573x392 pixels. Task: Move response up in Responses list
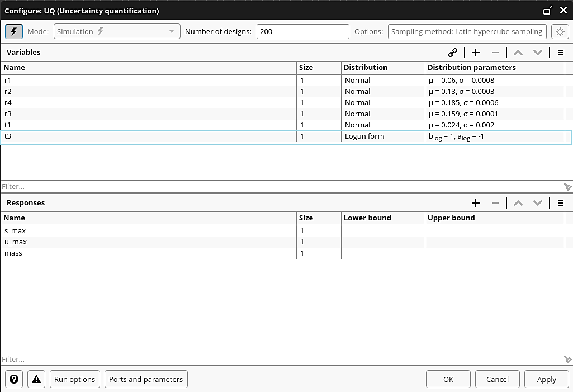pyautogui.click(x=518, y=203)
